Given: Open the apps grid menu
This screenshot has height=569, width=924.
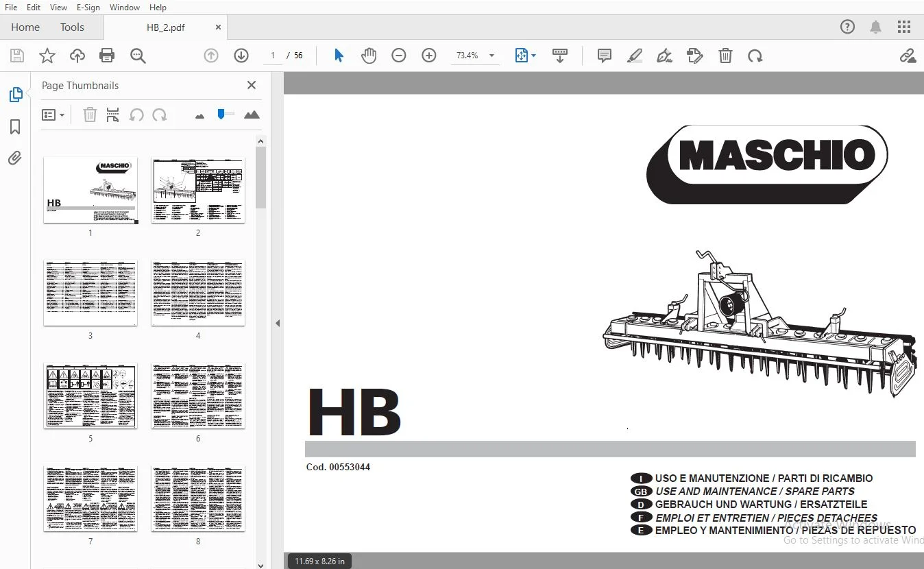Looking at the screenshot, I should click(x=904, y=27).
